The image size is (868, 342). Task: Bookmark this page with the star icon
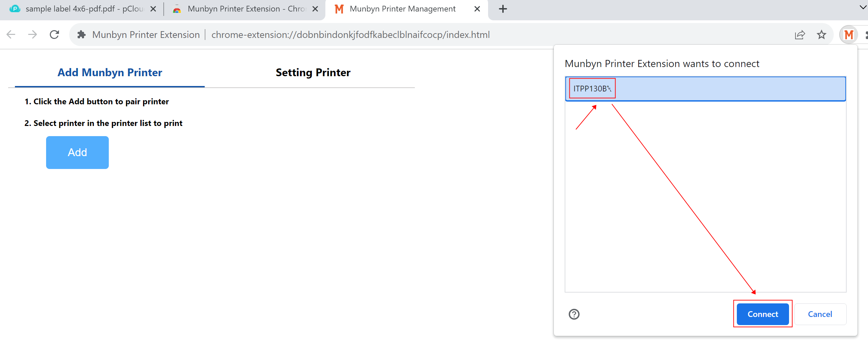[x=821, y=35]
